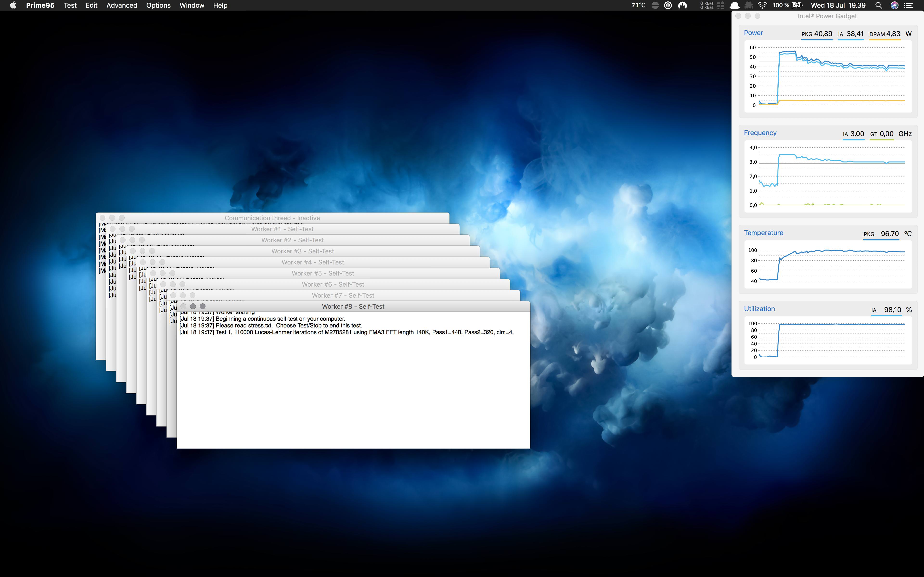
Task: Select the Communication thread window title bar
Action: point(272,218)
